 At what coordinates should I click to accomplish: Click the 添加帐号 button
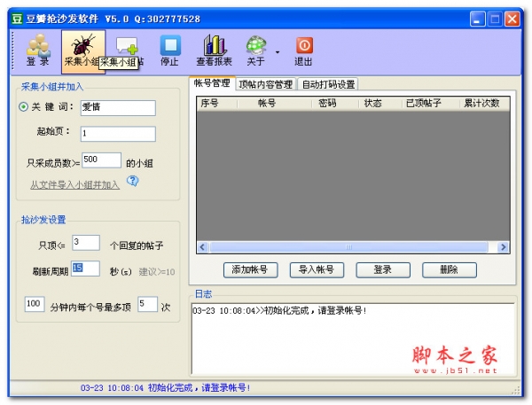pyautogui.click(x=250, y=270)
